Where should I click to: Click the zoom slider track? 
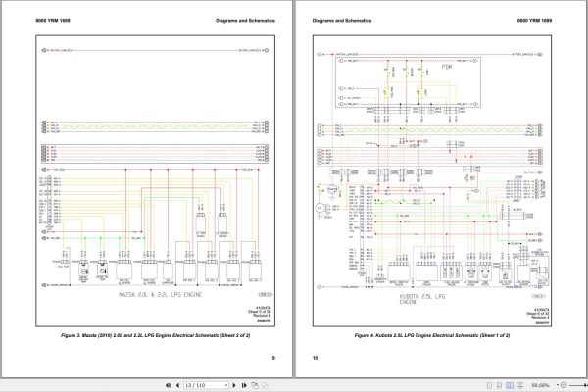[x=578, y=385]
